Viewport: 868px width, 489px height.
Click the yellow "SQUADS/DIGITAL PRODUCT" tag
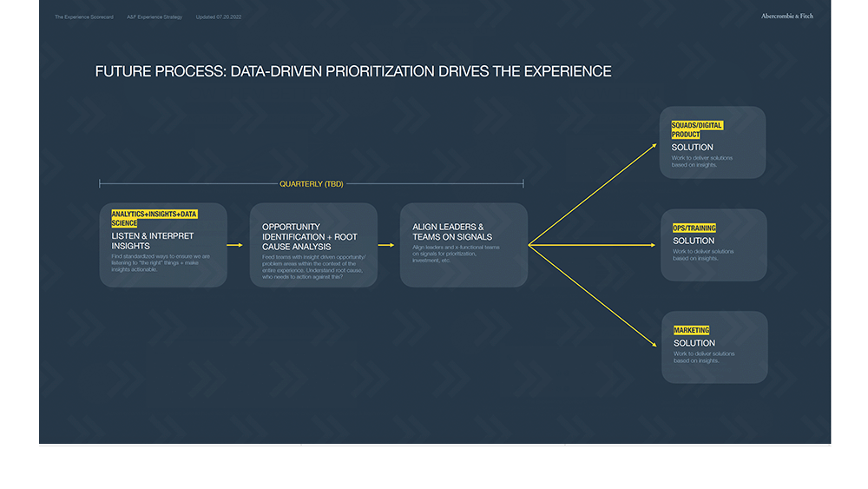(696, 129)
